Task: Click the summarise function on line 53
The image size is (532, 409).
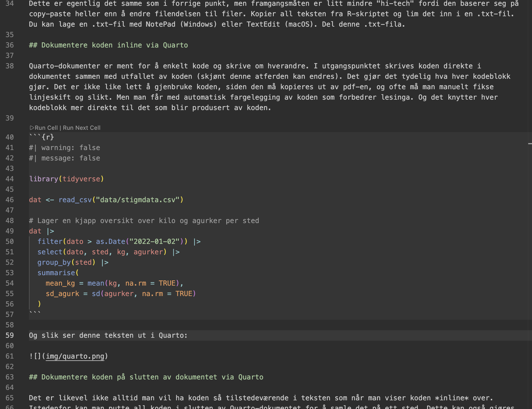Action: pyautogui.click(x=56, y=273)
